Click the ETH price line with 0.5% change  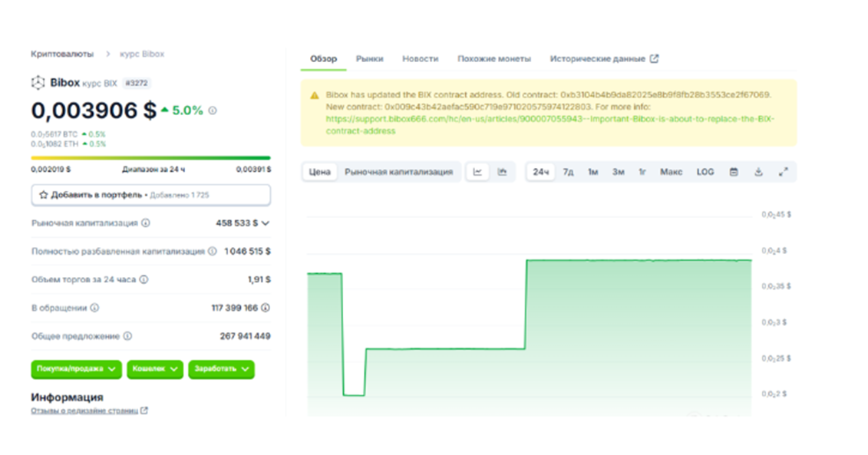coord(68,144)
